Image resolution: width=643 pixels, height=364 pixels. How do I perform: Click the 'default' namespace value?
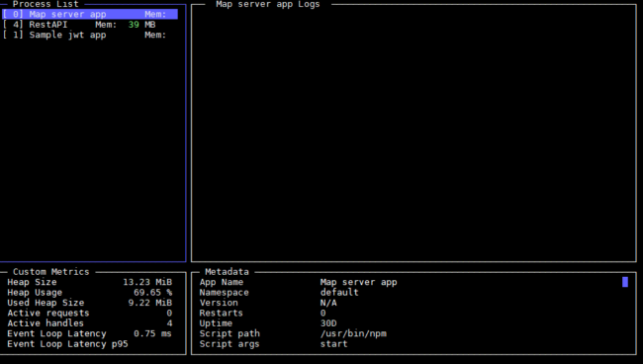click(339, 292)
